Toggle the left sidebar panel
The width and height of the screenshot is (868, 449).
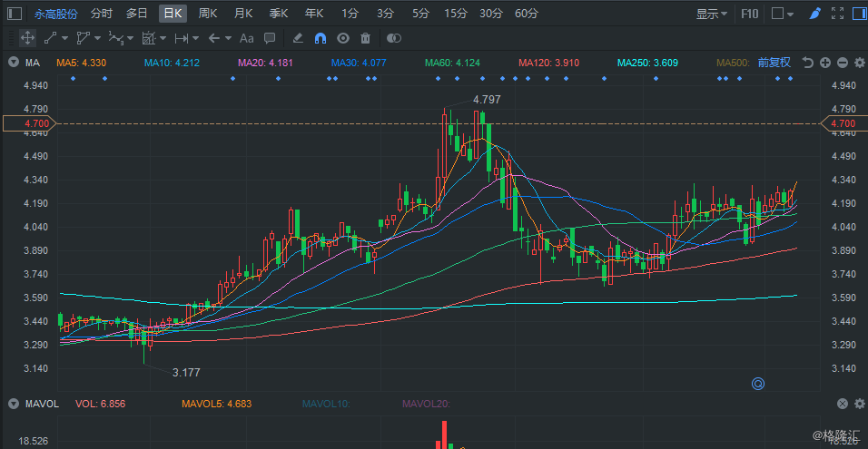pyautogui.click(x=15, y=14)
